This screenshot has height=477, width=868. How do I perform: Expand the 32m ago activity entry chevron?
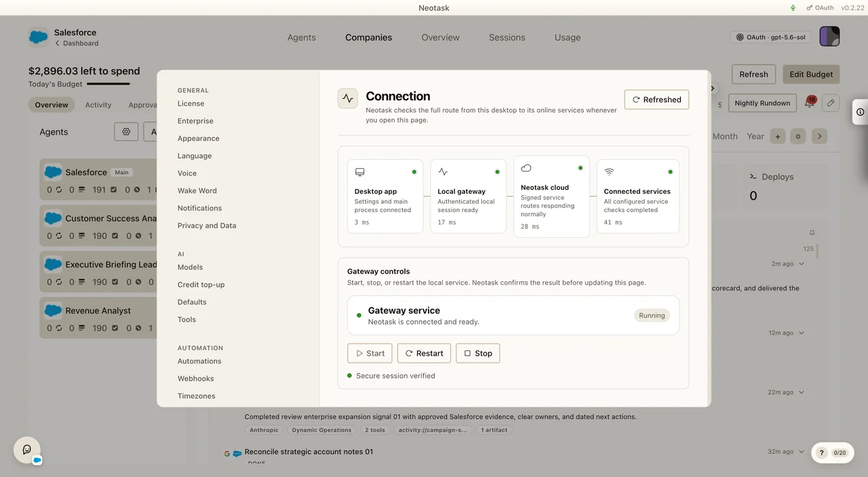tap(802, 451)
